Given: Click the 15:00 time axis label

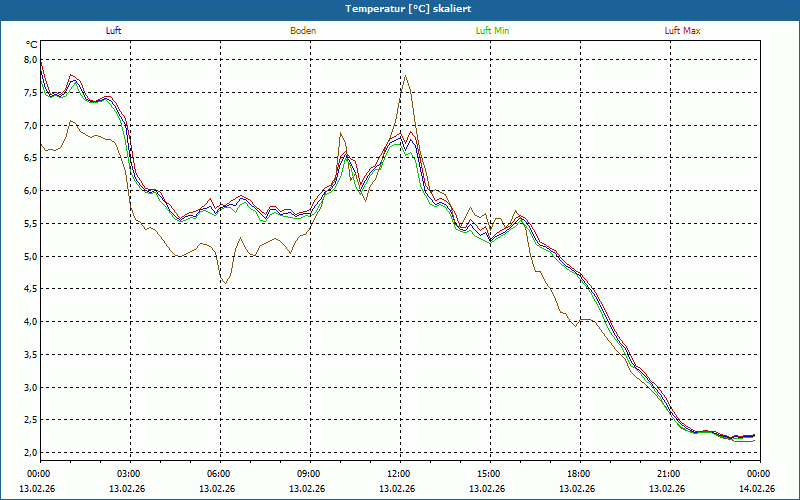Looking at the screenshot, I should click(x=488, y=473).
